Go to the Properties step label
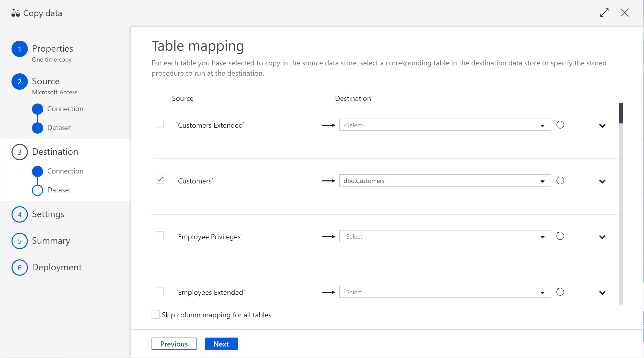 [x=52, y=48]
